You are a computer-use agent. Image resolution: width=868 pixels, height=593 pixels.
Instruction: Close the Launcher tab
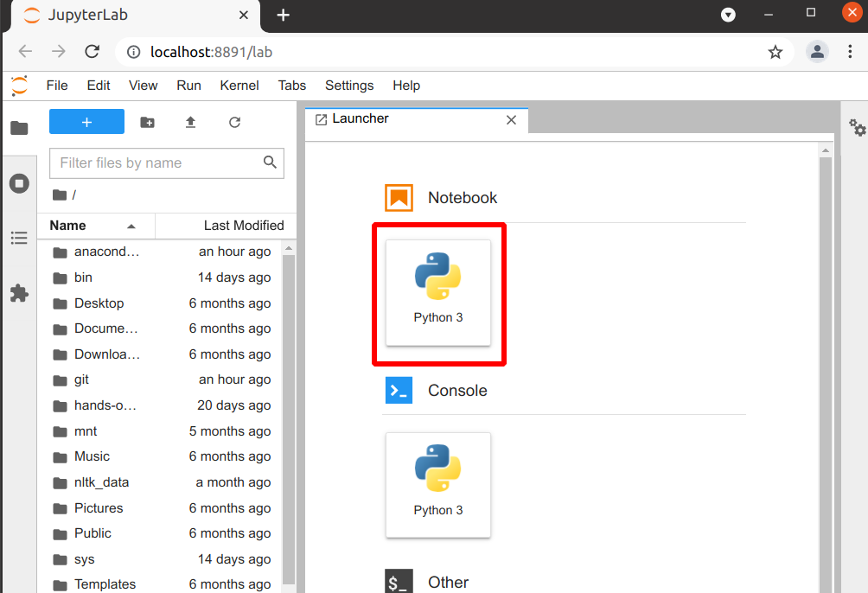tap(511, 120)
